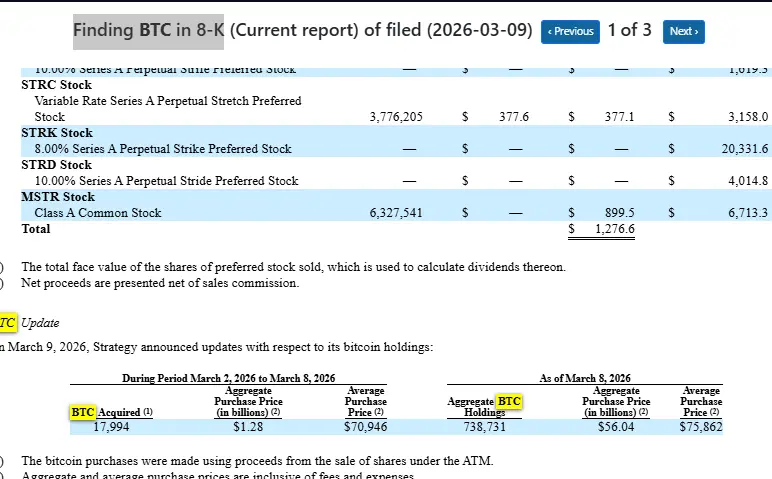Select the 20,331.6 value in STRK row
Image resolution: width=772 pixels, height=479 pixels.
click(x=744, y=149)
